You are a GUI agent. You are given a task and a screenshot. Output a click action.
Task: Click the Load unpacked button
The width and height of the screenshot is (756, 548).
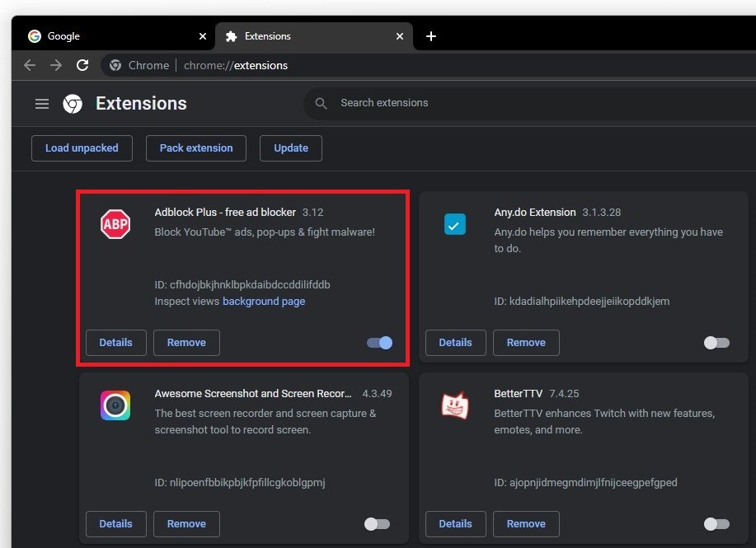[82, 148]
